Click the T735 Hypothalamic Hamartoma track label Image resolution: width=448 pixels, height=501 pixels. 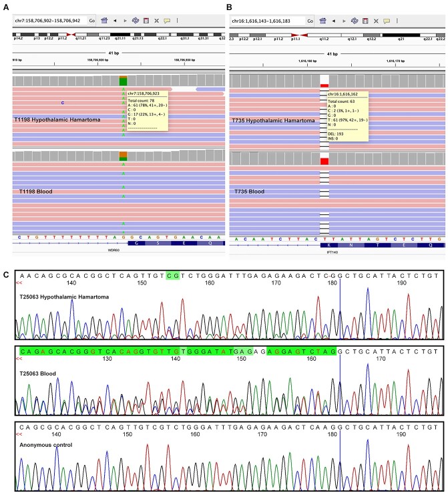coord(273,120)
